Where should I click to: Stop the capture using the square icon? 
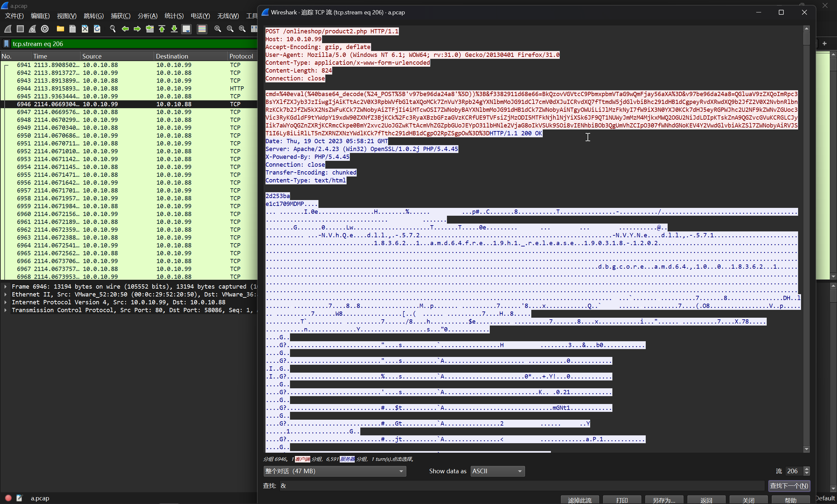point(20,29)
